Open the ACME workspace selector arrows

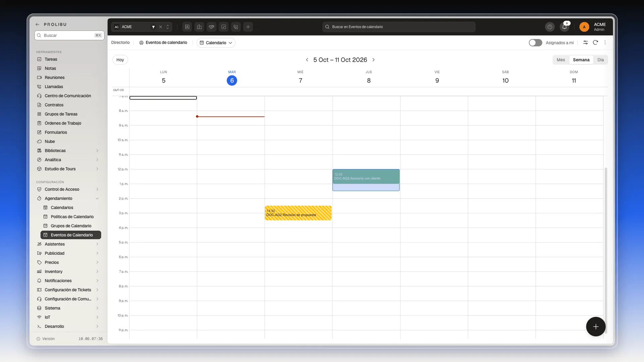point(168,27)
